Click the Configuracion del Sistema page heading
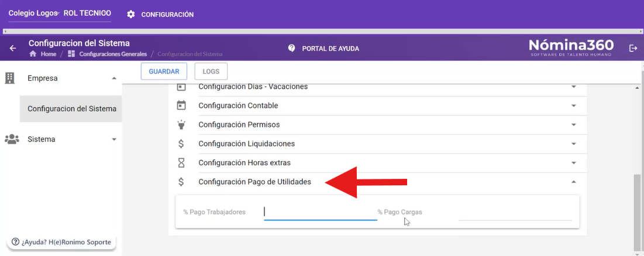Screen dimensions: 644x256 click(79, 43)
